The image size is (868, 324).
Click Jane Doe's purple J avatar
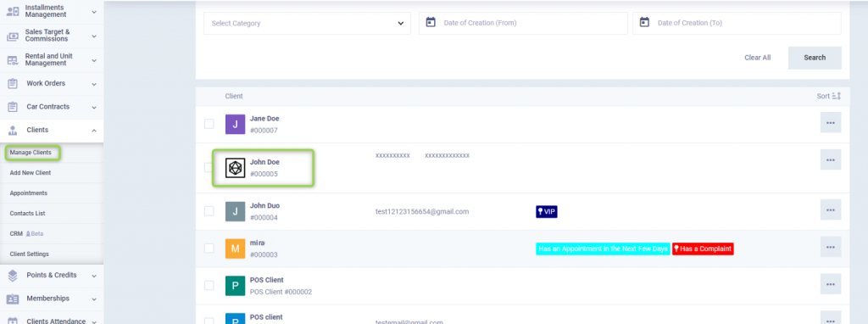pos(235,125)
